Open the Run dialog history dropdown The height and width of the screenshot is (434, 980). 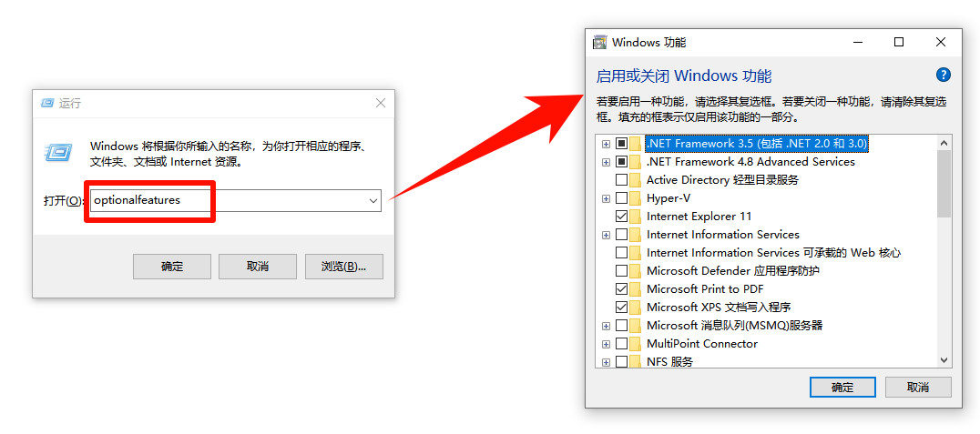pyautogui.click(x=373, y=200)
